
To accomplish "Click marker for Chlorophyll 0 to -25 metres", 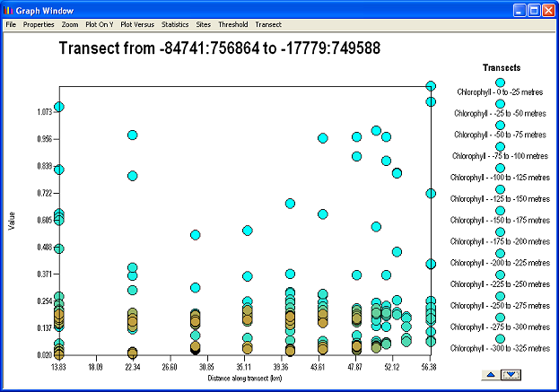I will (x=501, y=83).
